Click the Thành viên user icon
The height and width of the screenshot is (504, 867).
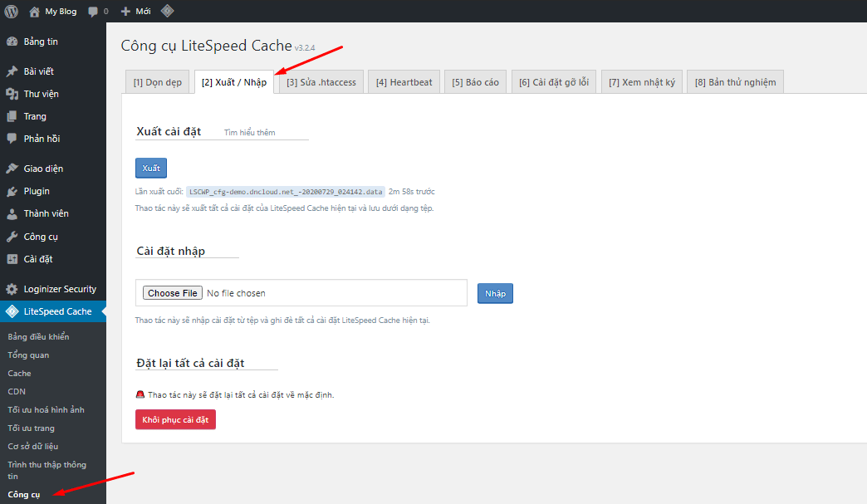(12, 214)
